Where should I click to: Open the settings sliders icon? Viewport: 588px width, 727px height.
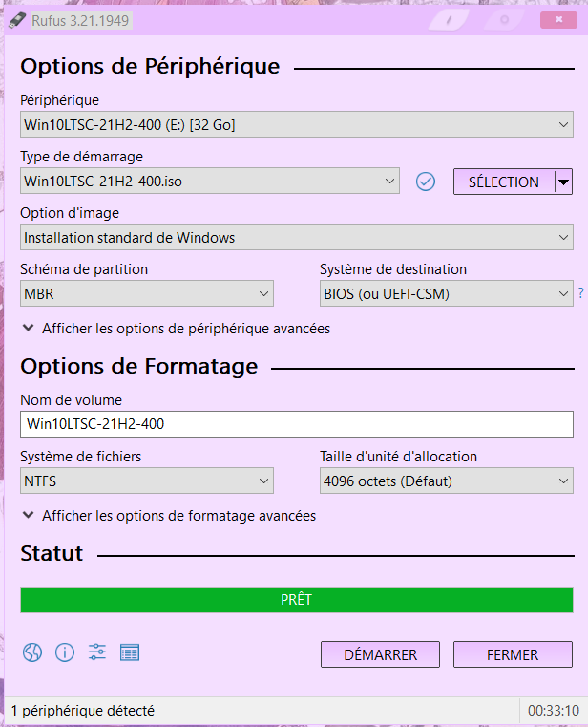[x=97, y=652]
